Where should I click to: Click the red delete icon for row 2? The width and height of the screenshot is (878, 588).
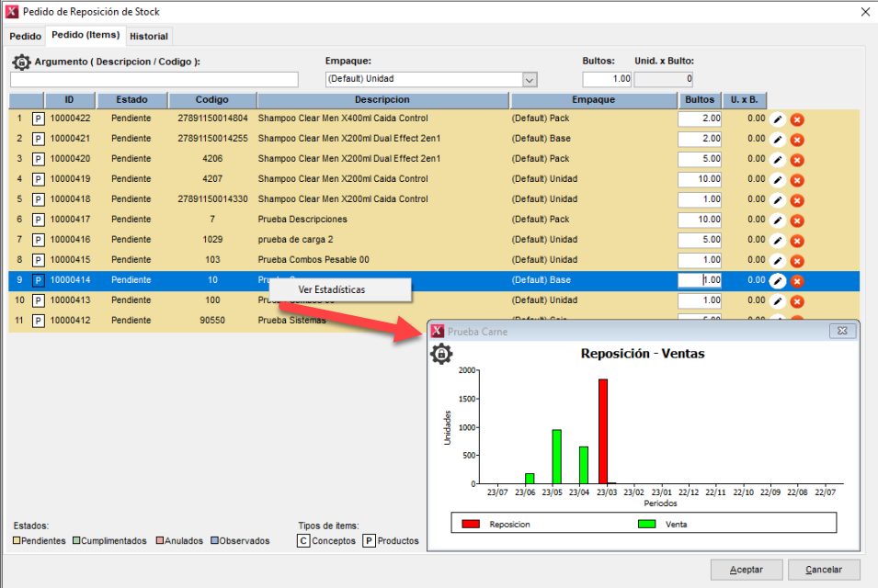tap(797, 139)
